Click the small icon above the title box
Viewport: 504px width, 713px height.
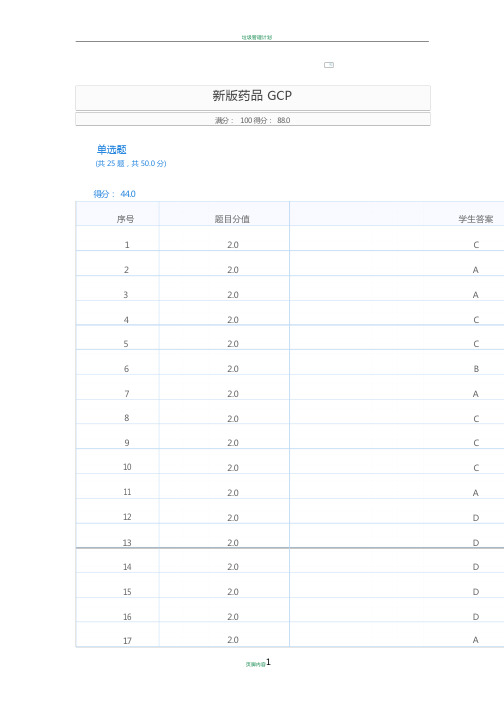coord(328,65)
